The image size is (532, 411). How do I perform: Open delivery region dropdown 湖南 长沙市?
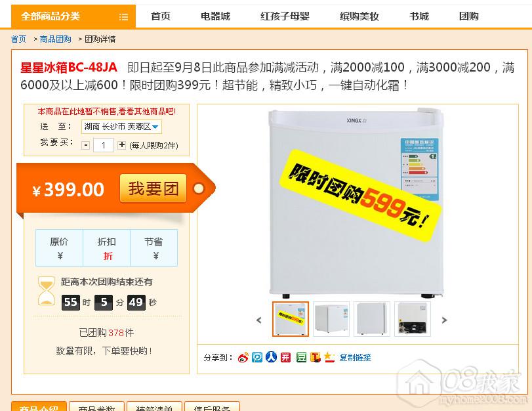pyautogui.click(x=121, y=127)
